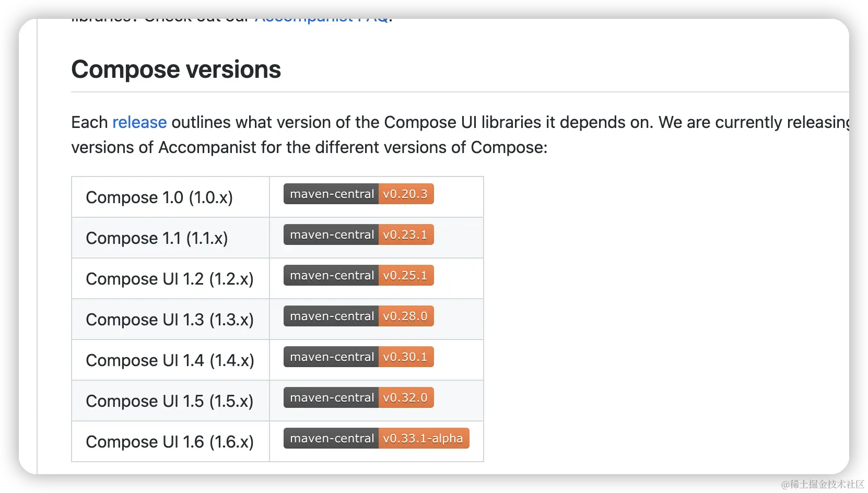Screen dimensions: 868x493
Task: Click the maven-central v0.32.0 badge
Action: 358,398
